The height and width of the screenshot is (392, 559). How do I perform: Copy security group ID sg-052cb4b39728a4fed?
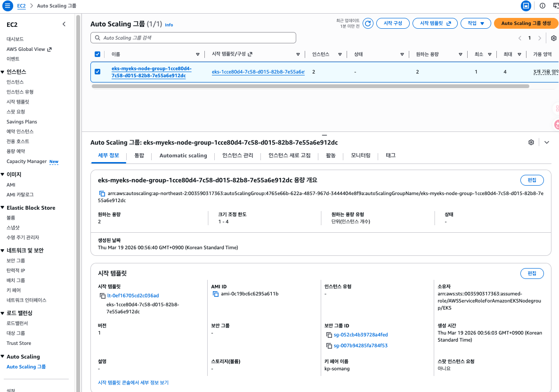329,335
